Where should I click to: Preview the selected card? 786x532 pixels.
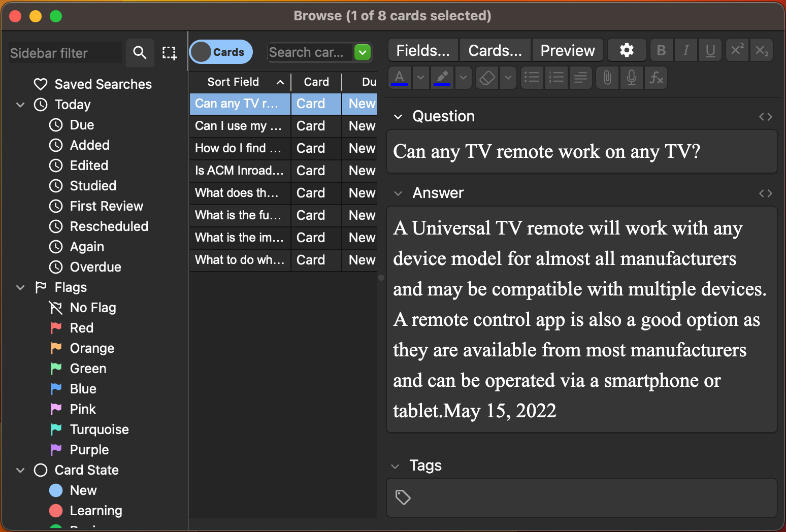567,50
